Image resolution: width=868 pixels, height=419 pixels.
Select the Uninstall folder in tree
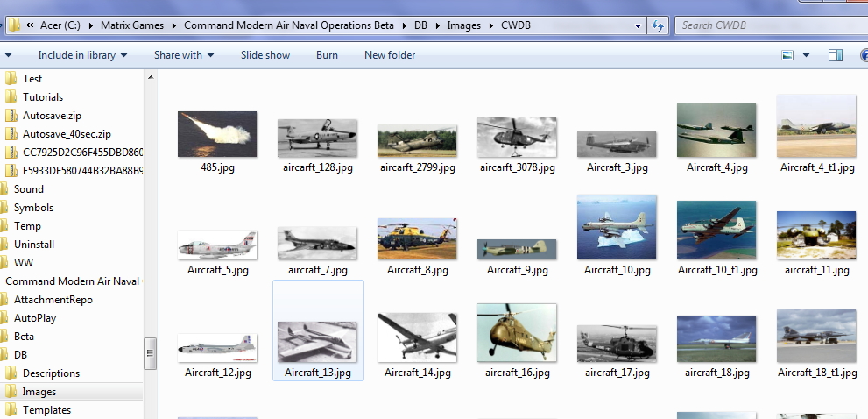[x=34, y=245]
